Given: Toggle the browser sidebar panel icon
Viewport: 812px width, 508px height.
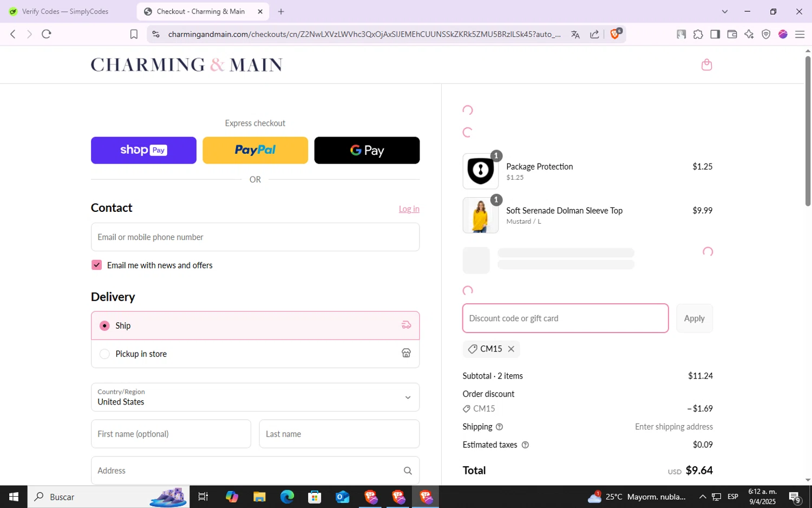Looking at the screenshot, I should click(x=715, y=34).
